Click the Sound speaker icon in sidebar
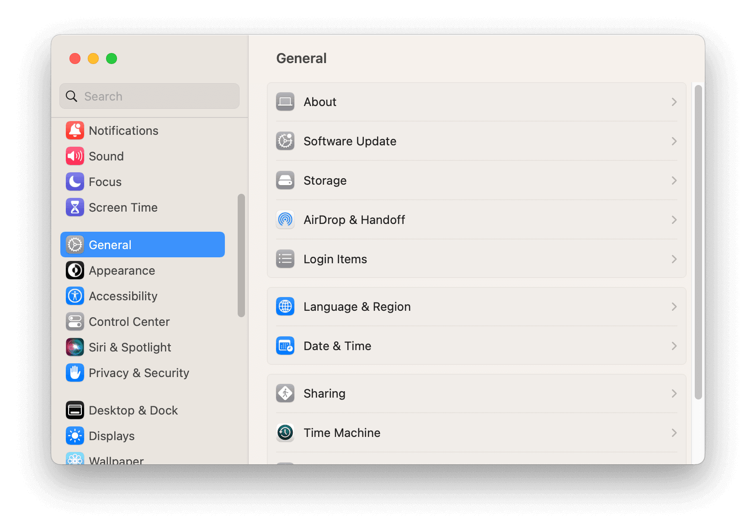 click(x=75, y=156)
